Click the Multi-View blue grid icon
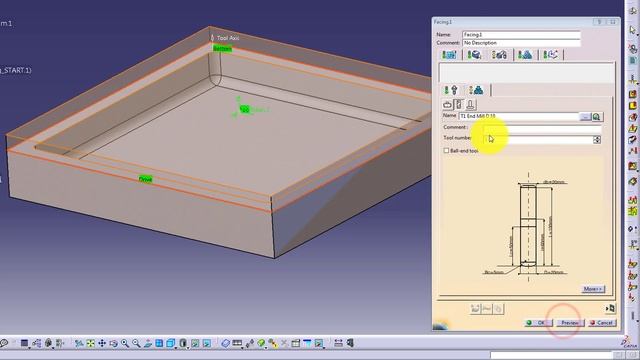Screen dimensions: 640x360 (x=159, y=344)
